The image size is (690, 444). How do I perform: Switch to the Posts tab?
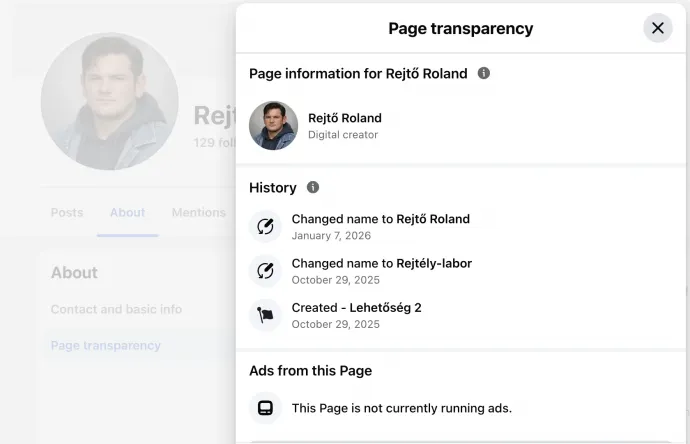(67, 212)
